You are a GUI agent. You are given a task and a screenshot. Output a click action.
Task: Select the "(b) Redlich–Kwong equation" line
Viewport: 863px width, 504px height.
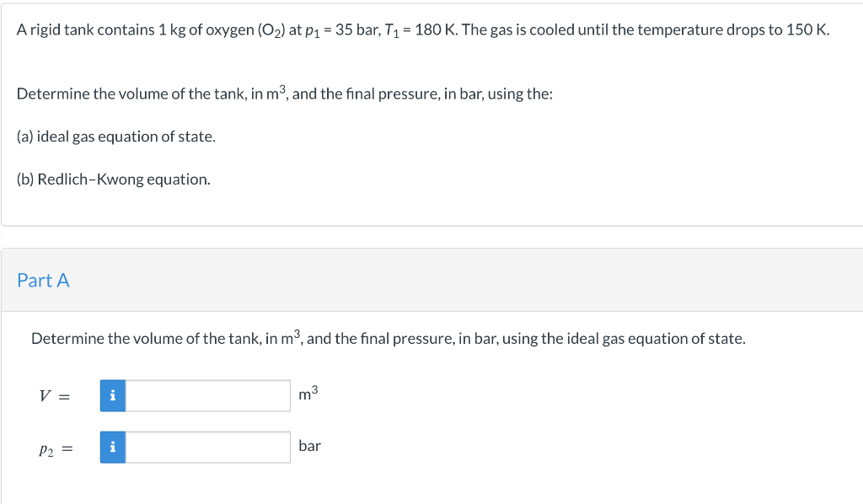tap(114, 179)
